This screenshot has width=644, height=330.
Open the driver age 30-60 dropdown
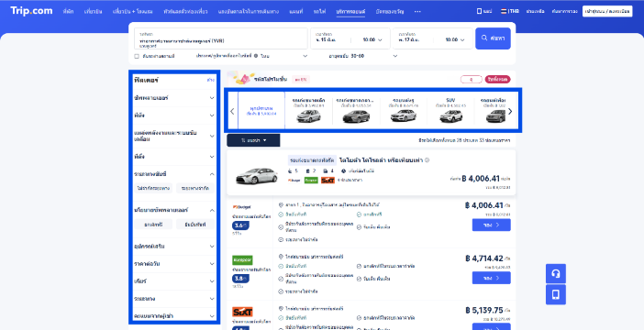363,56
